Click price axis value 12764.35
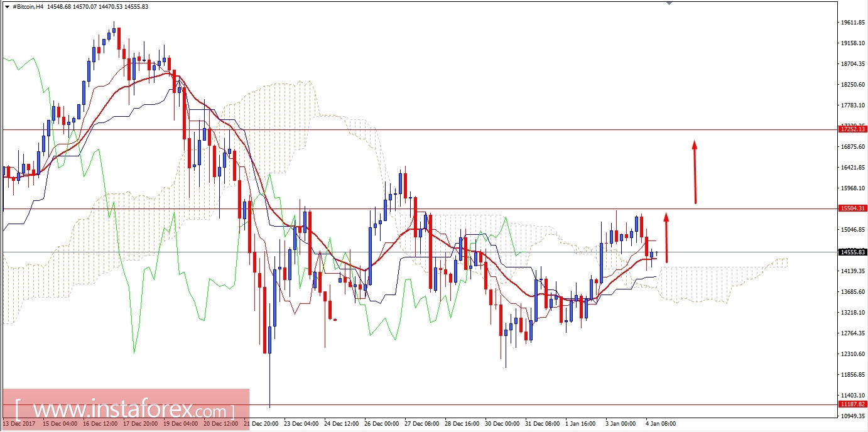Image resolution: width=868 pixels, height=432 pixels. [x=853, y=333]
